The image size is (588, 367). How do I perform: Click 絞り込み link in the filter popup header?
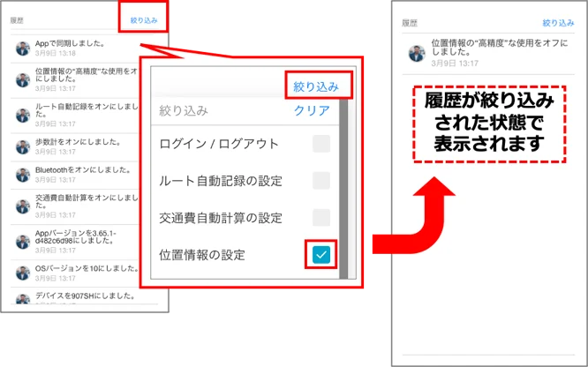[x=316, y=87]
